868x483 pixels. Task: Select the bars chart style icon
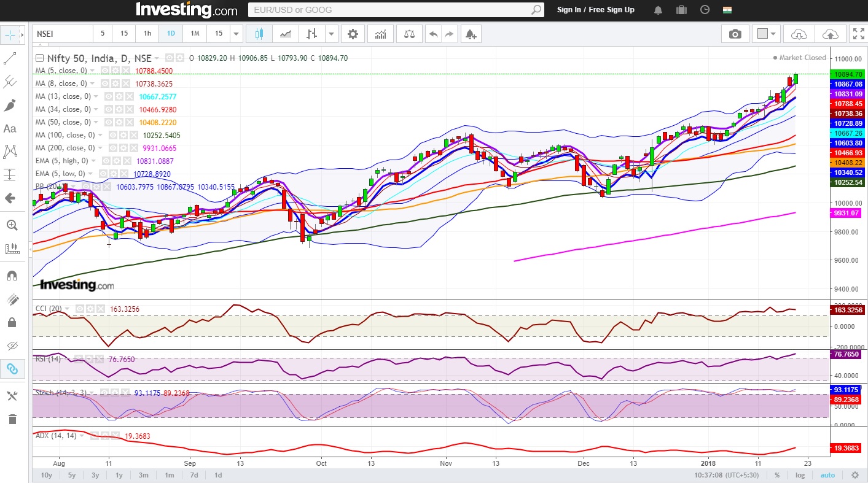click(x=312, y=34)
